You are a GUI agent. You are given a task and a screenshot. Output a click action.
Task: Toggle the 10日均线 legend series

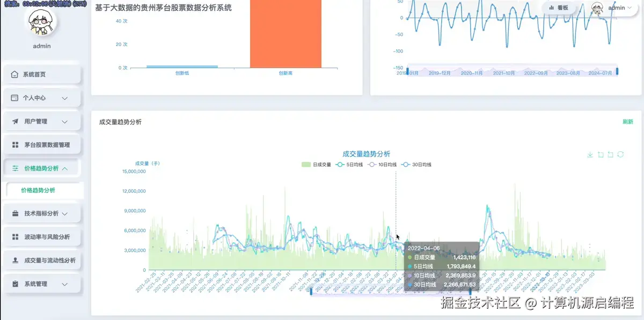click(x=382, y=165)
